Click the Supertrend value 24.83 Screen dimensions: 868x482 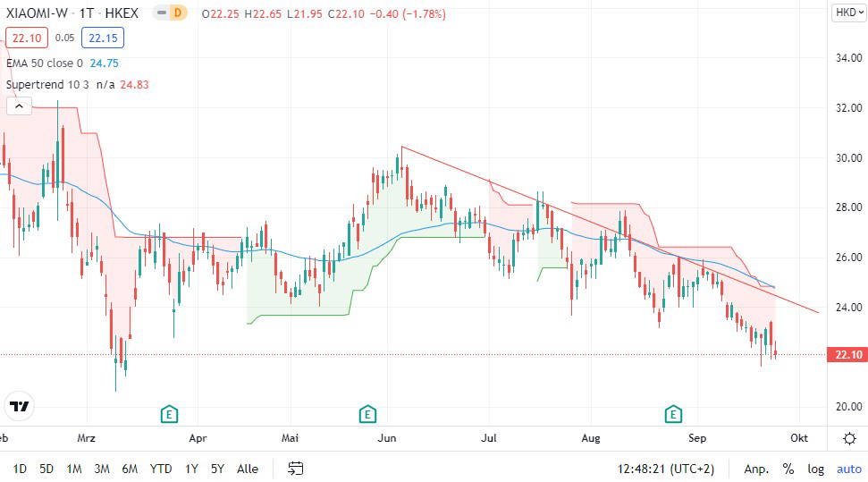(134, 85)
